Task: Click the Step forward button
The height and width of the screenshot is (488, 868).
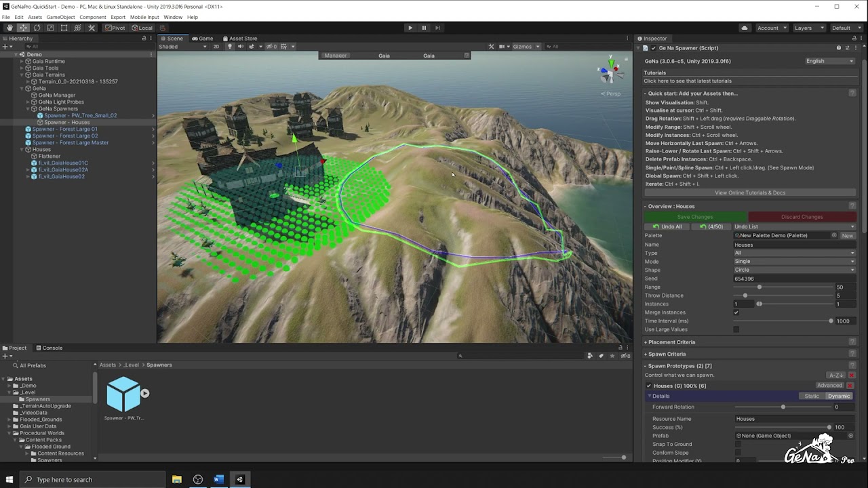Action: 437,28
